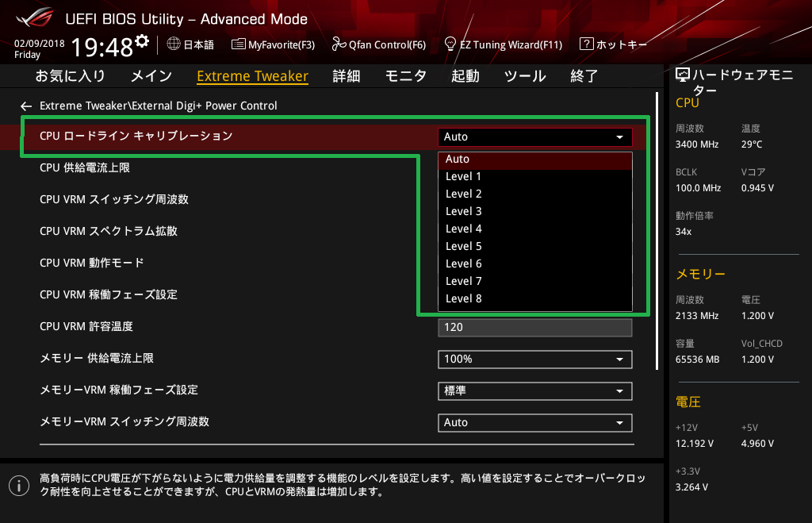The image size is (812, 523).
Task: Switch to the モニタ tab
Action: tap(406, 76)
